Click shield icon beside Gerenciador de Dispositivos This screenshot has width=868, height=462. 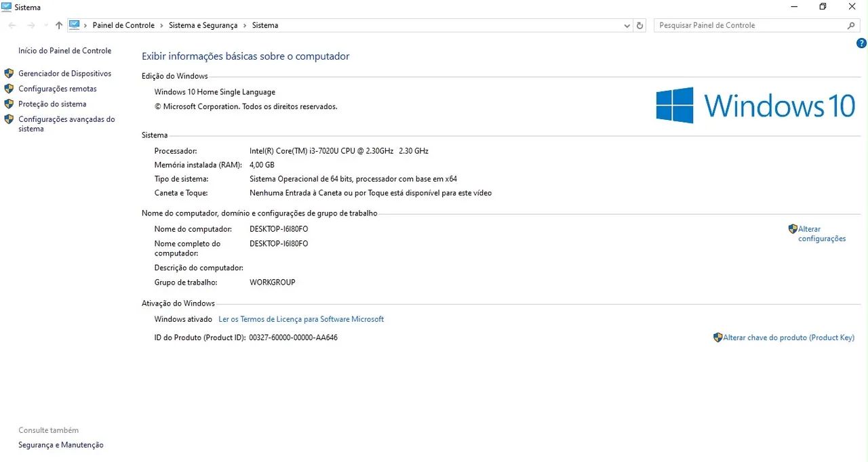9,73
